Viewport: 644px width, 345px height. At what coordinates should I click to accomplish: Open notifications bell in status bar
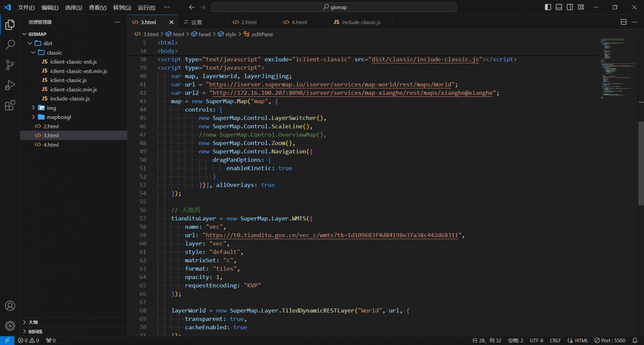click(635, 341)
